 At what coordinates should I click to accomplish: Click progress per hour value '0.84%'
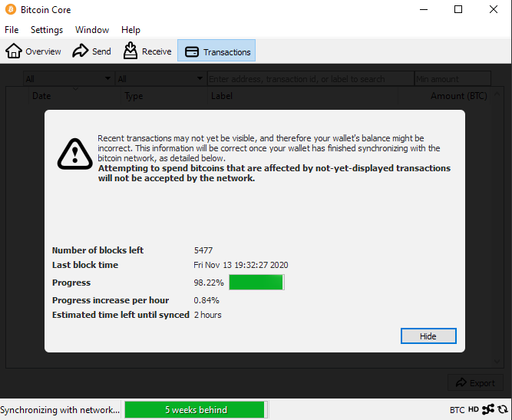(206, 300)
